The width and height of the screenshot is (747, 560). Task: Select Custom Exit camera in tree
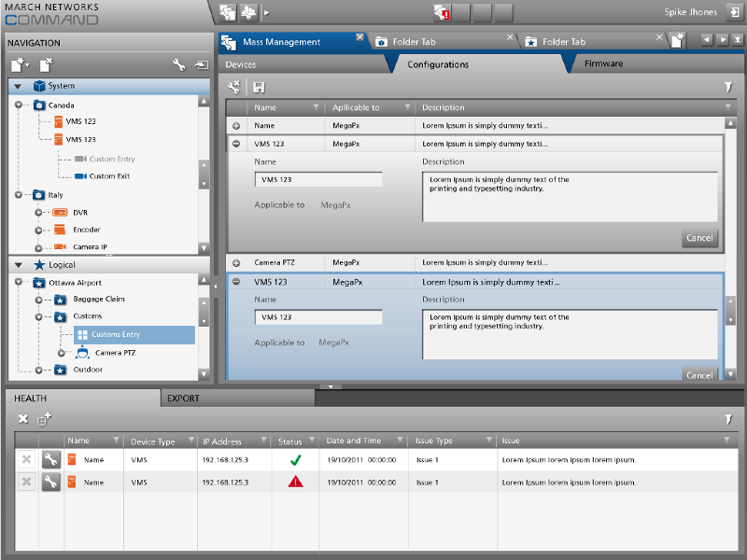point(108,176)
